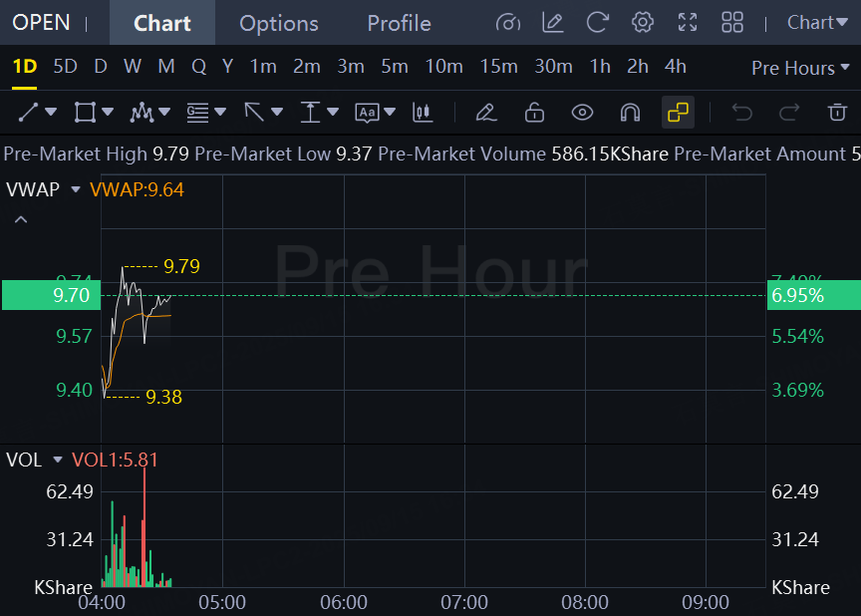
Task: Click the fullscreen expand icon
Action: (688, 23)
